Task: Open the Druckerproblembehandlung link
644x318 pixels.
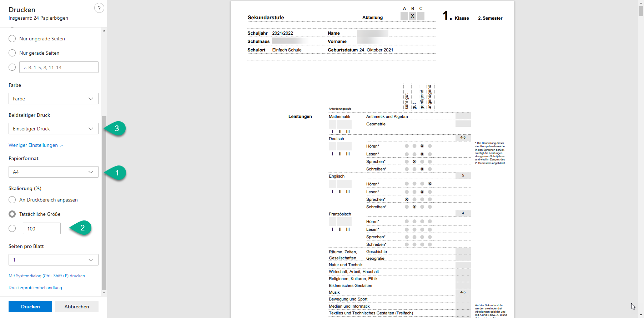Action: point(35,288)
